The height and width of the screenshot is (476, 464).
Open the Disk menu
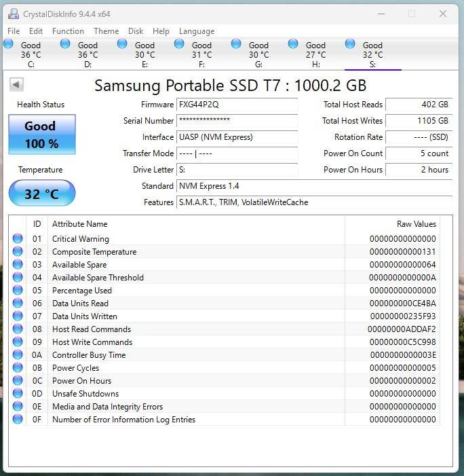136,31
